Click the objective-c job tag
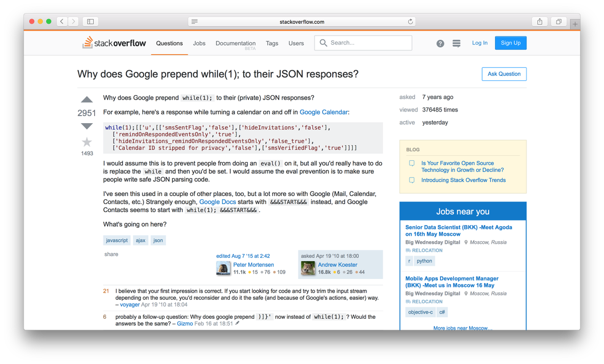This screenshot has width=604, height=364. pyautogui.click(x=420, y=312)
